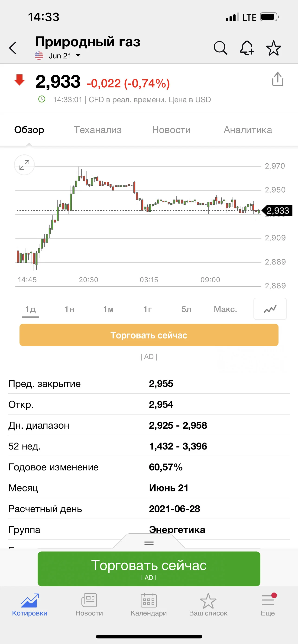The image size is (298, 644).
Task: Tap the back arrow icon
Action: (13, 48)
